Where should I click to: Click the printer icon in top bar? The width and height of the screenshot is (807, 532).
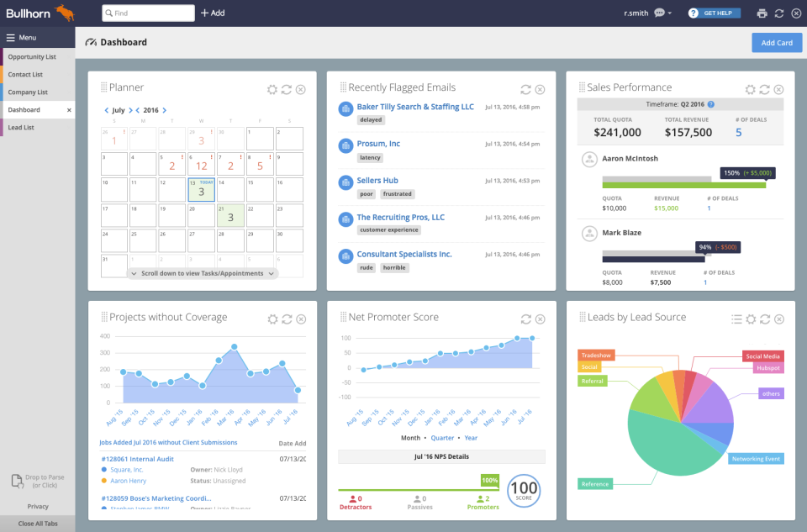click(762, 13)
